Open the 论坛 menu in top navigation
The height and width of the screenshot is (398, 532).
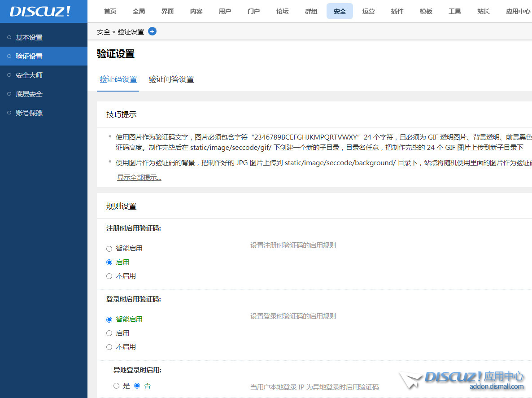coord(282,11)
